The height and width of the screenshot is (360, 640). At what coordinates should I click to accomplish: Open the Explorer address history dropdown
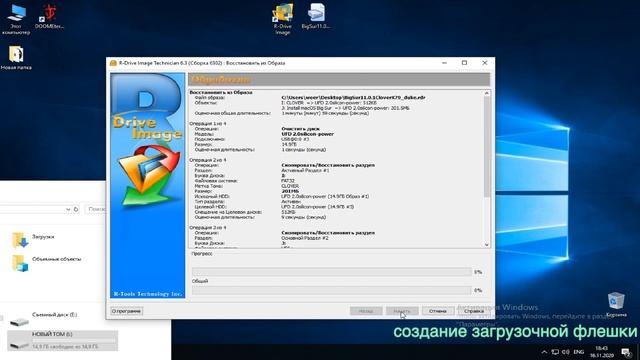(68, 209)
